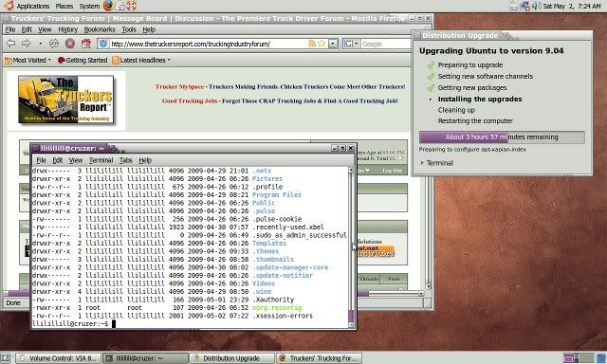Click the bookmark star icon in URL bar
The height and width of the screenshot is (364, 607).
[322, 44]
